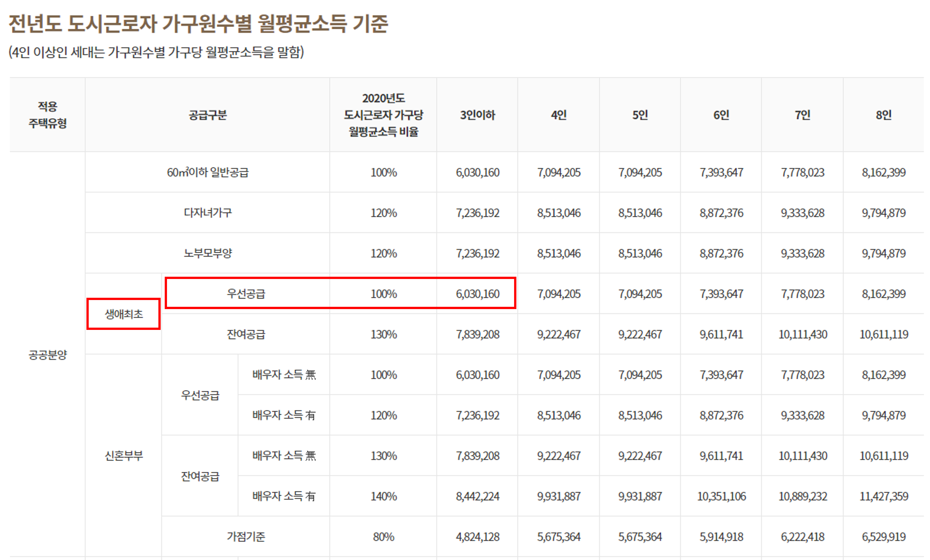Viewport: 930px width, 560px height.
Task: Click 9,794,879 in the 노부모부양 row
Action: pos(884,253)
